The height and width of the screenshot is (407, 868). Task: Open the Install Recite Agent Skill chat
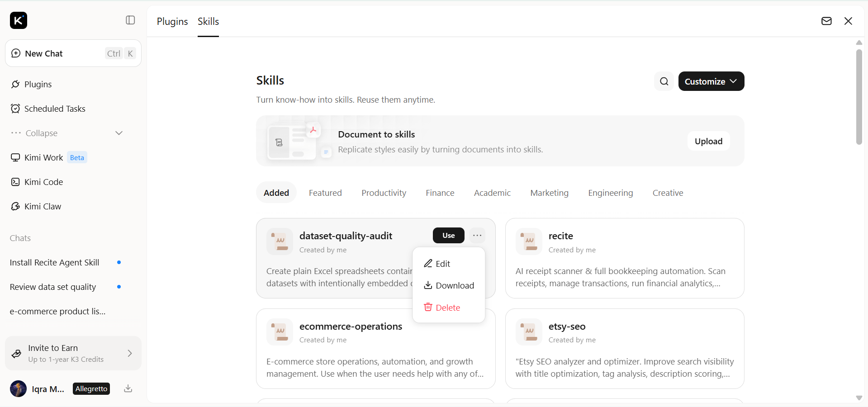(54, 262)
